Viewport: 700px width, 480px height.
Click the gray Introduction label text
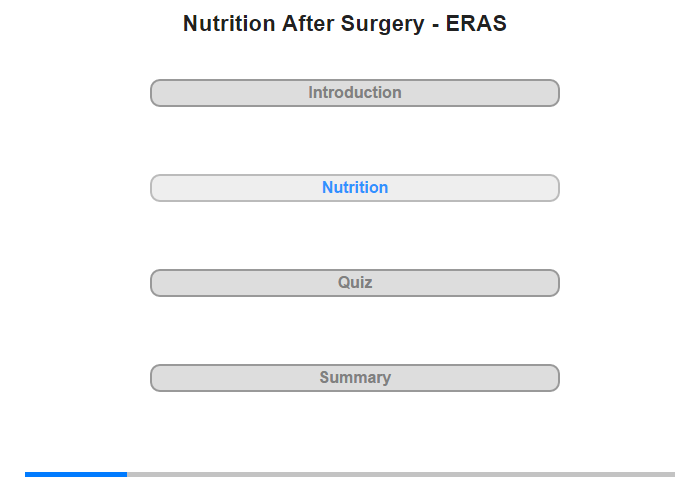(355, 92)
